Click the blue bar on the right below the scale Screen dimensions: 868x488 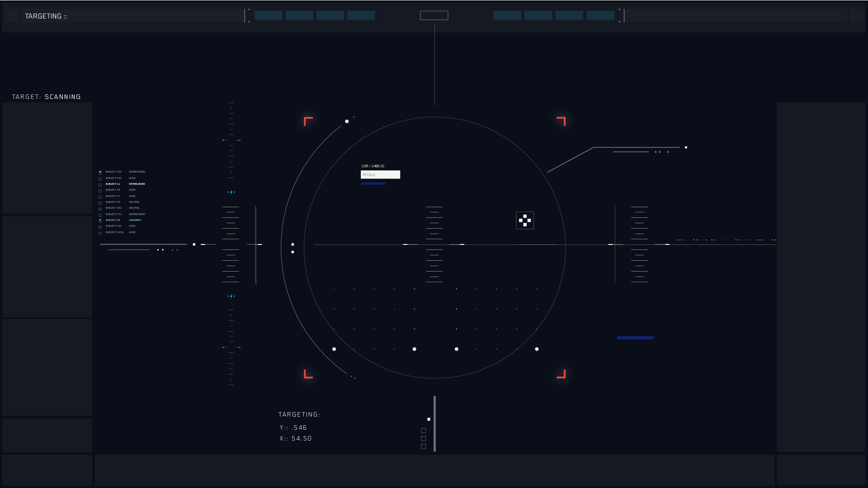635,338
